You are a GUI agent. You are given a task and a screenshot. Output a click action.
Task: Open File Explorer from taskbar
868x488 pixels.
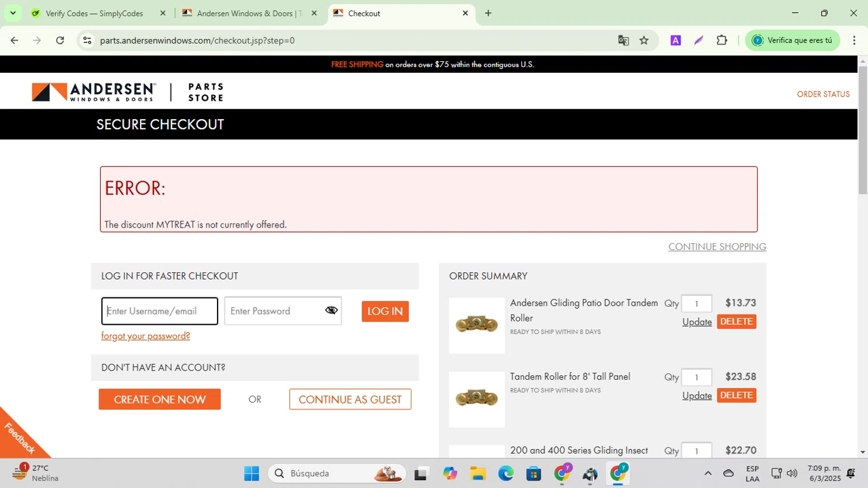pyautogui.click(x=477, y=474)
